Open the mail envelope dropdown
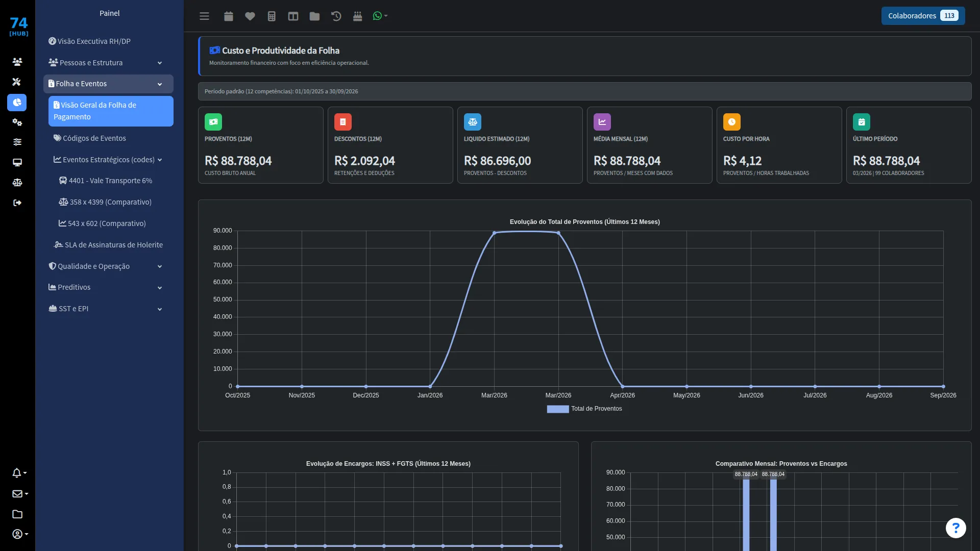The height and width of the screenshot is (551, 980). point(19,493)
